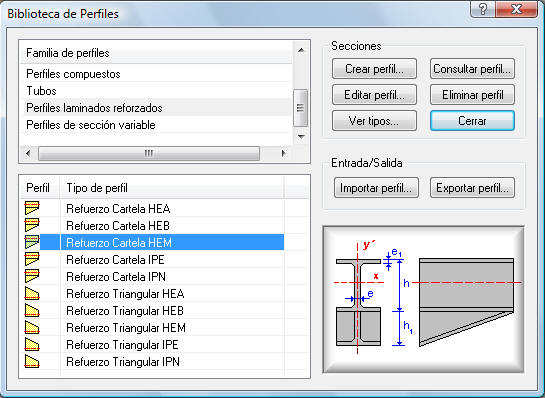Click the Refuerzo Cartela IPE profile icon
The width and height of the screenshot is (545, 398).
point(32,259)
